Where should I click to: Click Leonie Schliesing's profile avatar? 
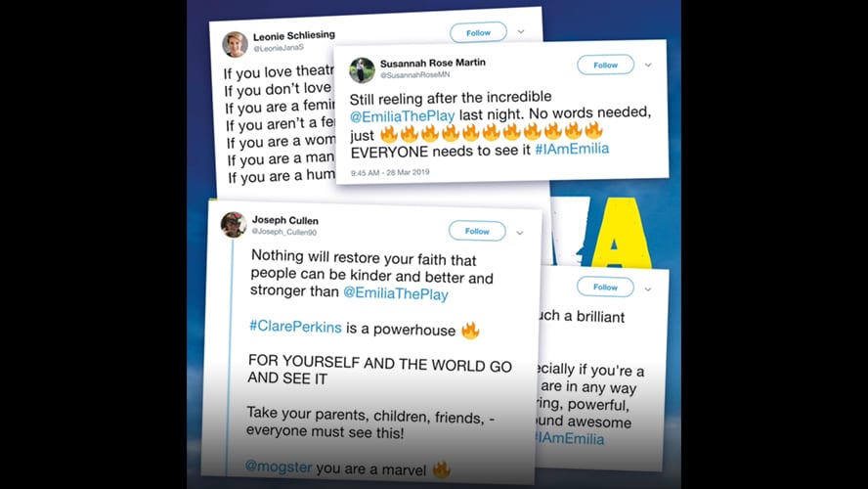click(x=235, y=44)
